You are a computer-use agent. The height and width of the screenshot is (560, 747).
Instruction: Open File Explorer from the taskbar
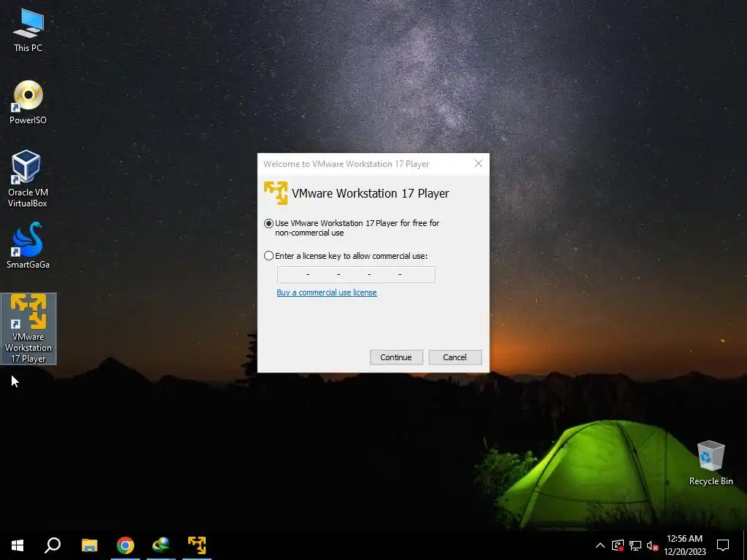90,545
